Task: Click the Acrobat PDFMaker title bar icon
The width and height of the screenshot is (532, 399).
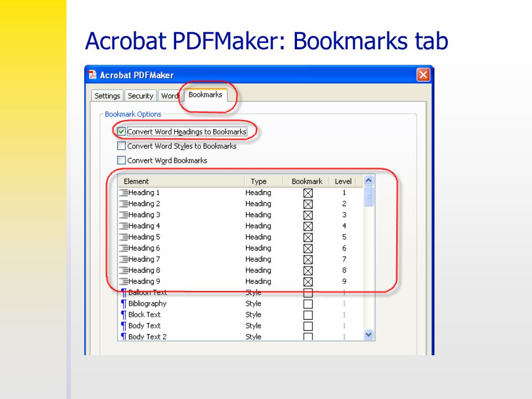Action: click(x=93, y=75)
